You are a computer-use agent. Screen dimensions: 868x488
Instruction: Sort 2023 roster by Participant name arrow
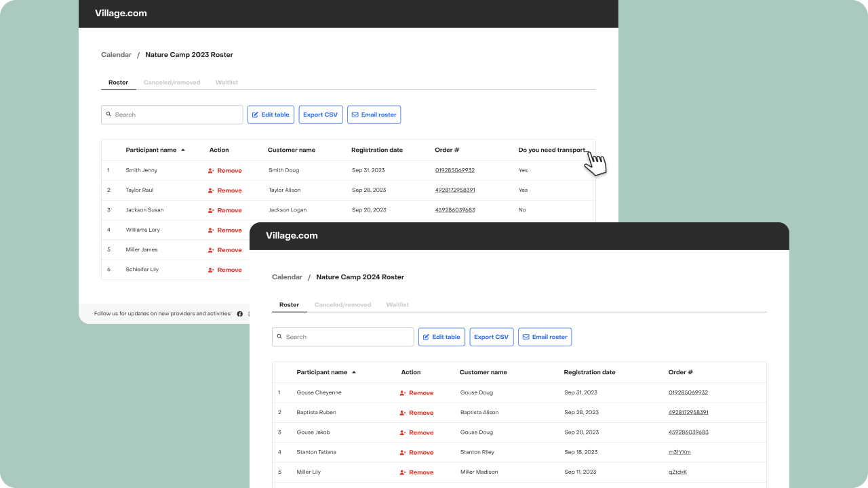click(x=183, y=150)
